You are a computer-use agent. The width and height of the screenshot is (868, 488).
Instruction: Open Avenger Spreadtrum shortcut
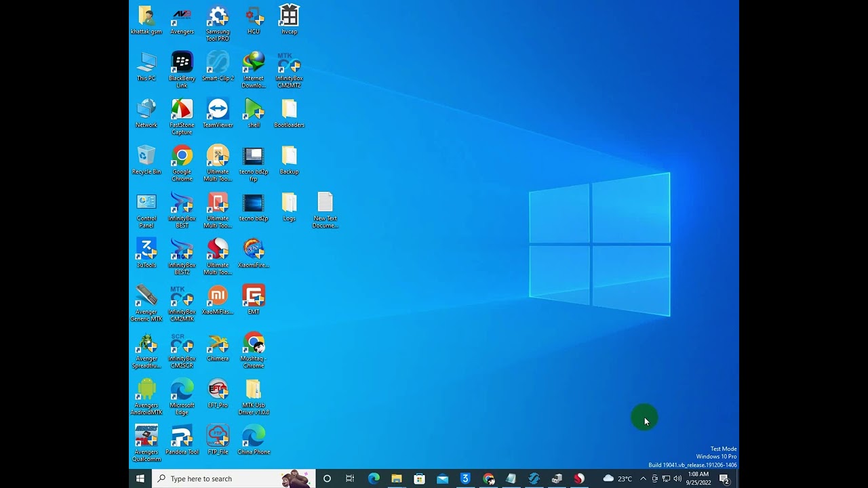tap(146, 350)
